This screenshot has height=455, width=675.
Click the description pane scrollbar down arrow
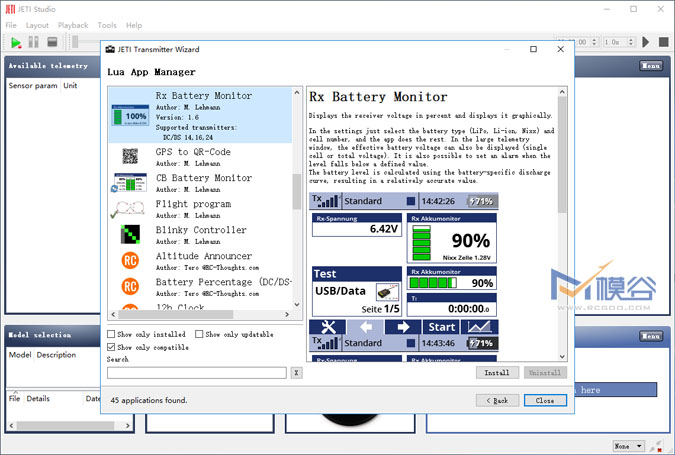click(x=562, y=356)
